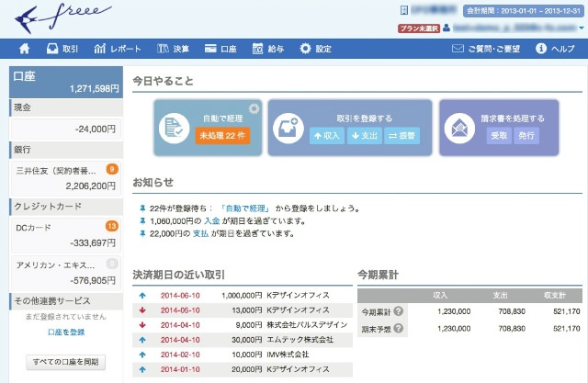Register income with 収入 button
Screen dimensions: 588x383
tap(327, 136)
